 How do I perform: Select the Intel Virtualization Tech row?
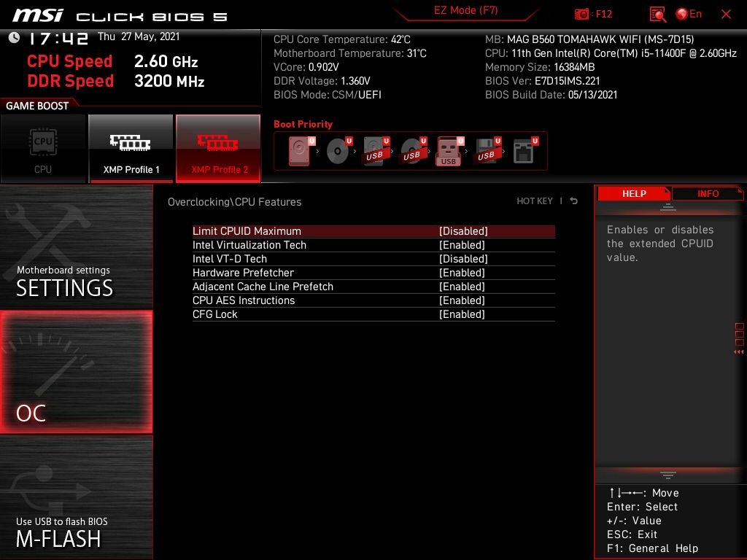373,245
